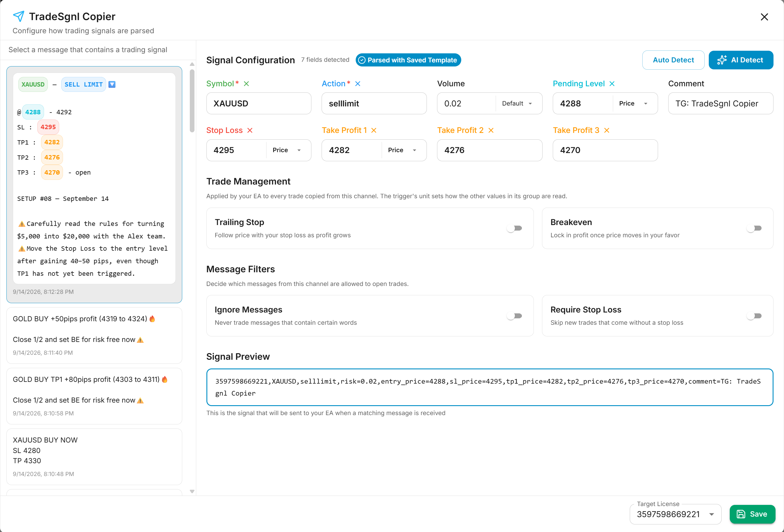Open the Pending Level Price unit dropdown
This screenshot has width=784, height=532.
point(634,103)
